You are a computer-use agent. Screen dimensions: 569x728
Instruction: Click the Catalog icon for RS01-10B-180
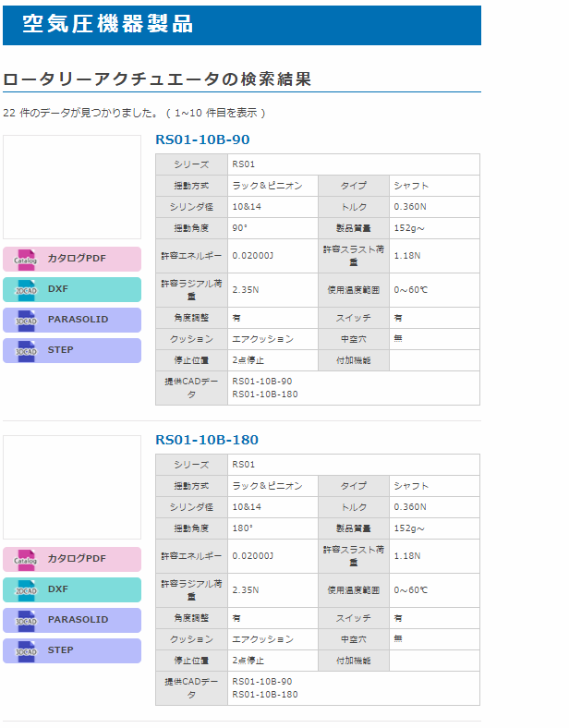(x=26, y=559)
